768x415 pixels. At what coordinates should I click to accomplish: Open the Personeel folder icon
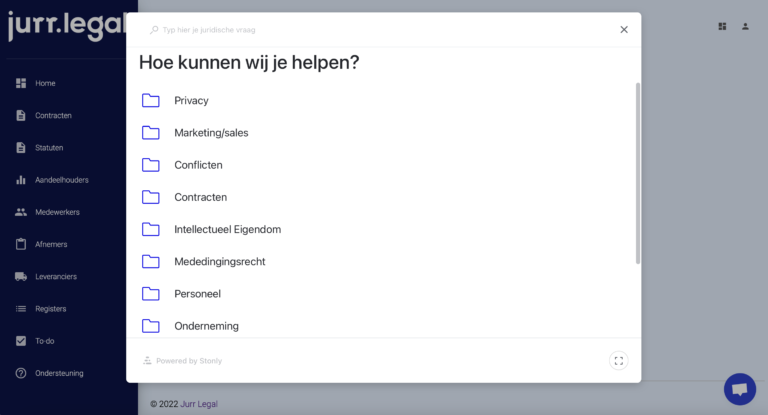click(x=151, y=294)
